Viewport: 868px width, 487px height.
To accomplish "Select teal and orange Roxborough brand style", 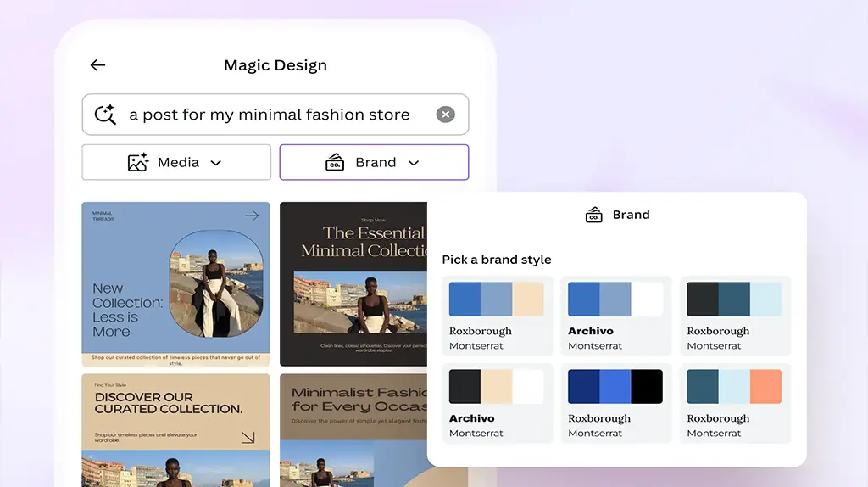I will (735, 403).
